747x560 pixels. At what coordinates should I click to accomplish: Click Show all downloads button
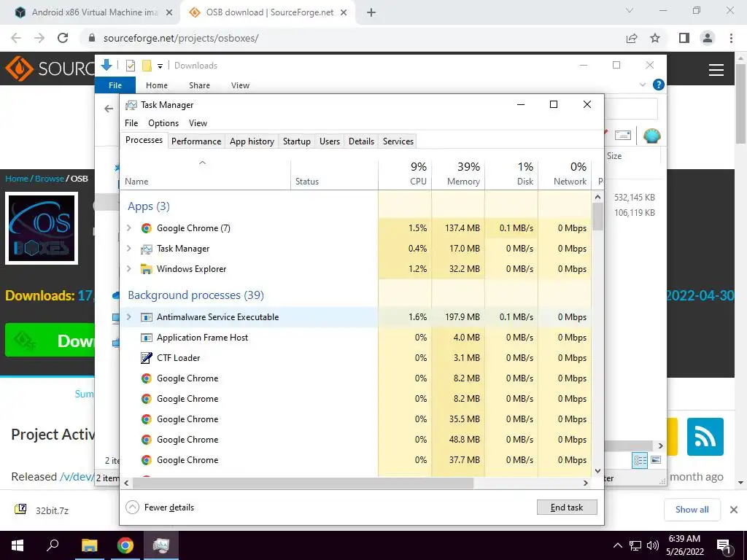click(x=692, y=510)
